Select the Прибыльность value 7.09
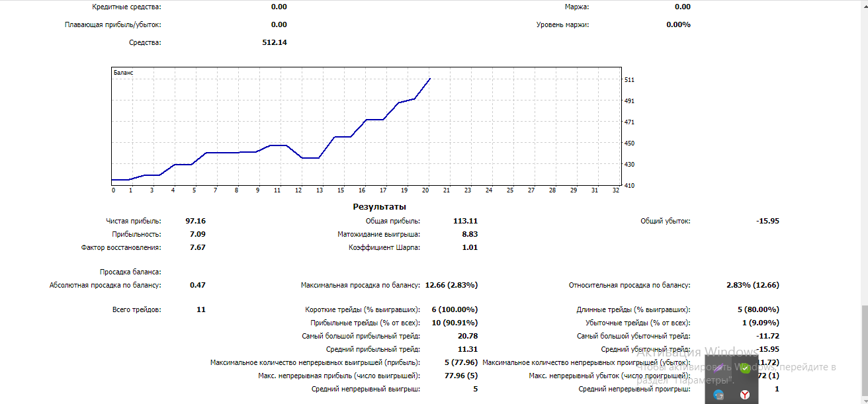 coord(197,234)
